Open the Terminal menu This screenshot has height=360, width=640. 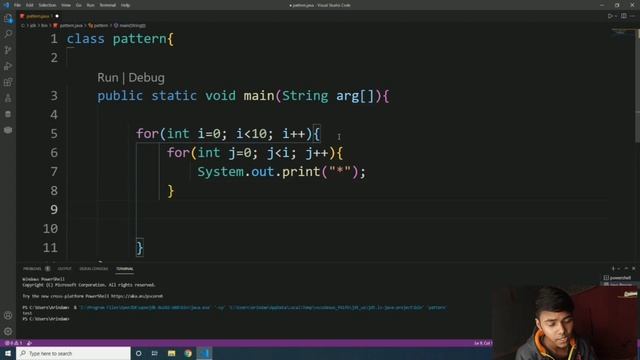(108, 5)
